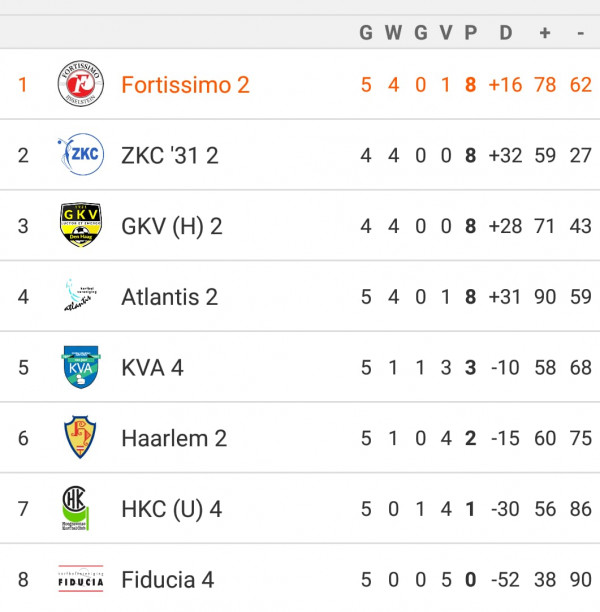Select HKC (U) 4 team name
Screen dimensions: 600x612
172,509
